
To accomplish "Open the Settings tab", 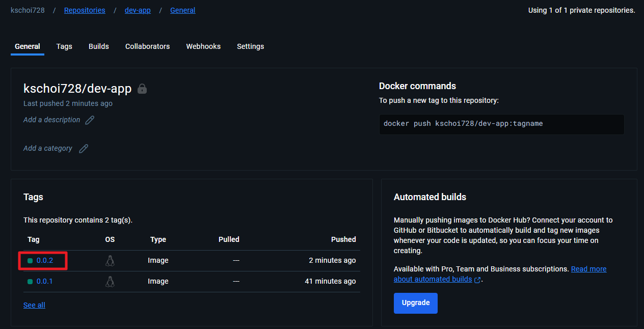I will pyautogui.click(x=250, y=46).
